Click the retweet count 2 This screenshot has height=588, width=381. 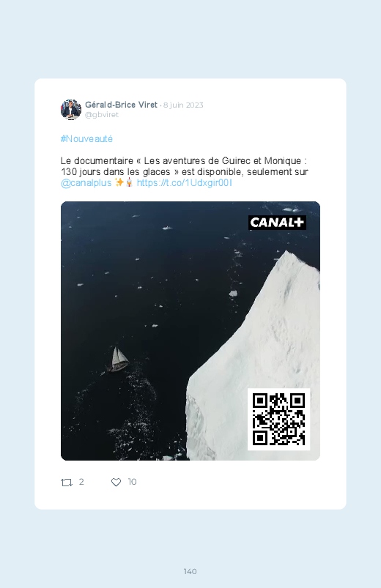pos(81,482)
